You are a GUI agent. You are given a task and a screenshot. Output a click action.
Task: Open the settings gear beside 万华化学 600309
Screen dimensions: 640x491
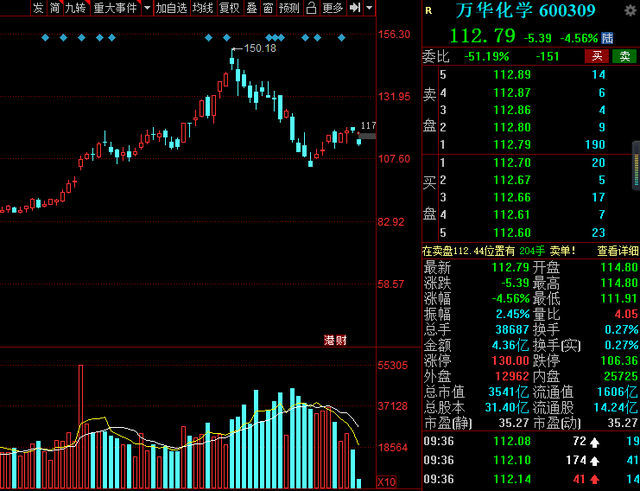click(x=630, y=11)
